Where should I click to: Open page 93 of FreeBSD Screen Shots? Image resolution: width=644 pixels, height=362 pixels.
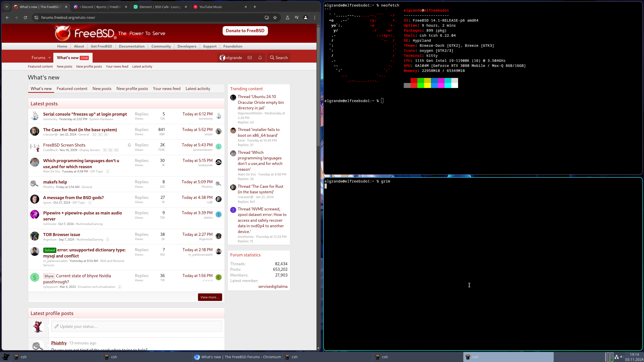[x=116, y=150]
